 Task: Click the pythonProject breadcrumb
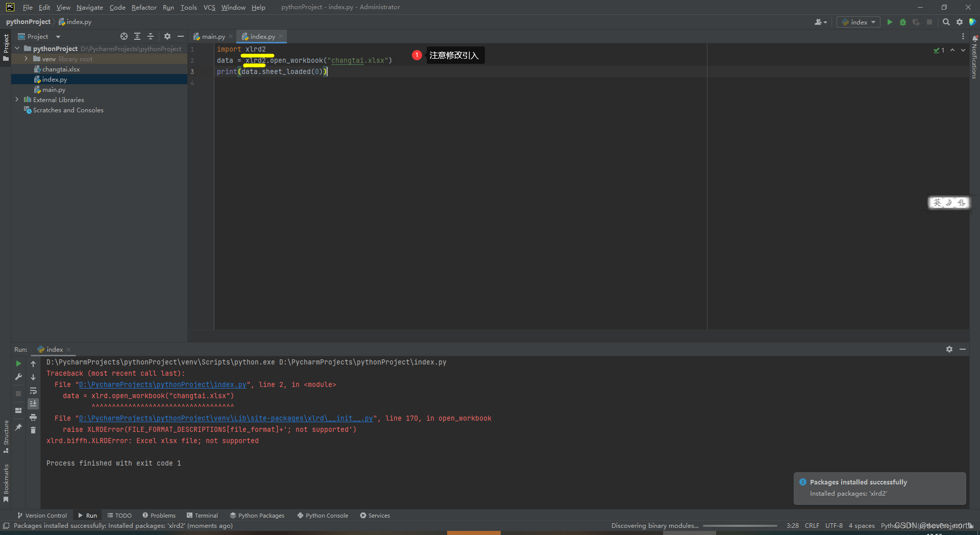point(28,22)
